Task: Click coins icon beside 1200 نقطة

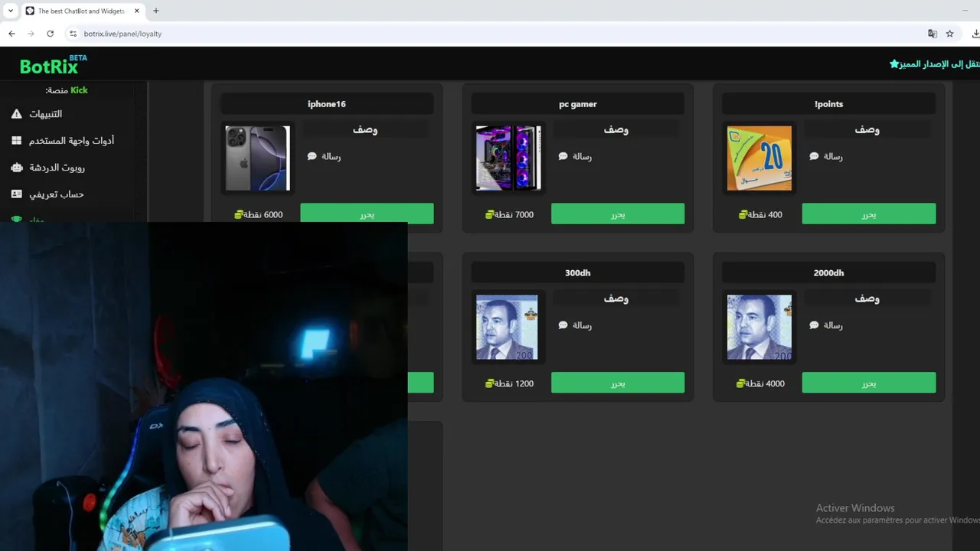Action: coord(489,383)
